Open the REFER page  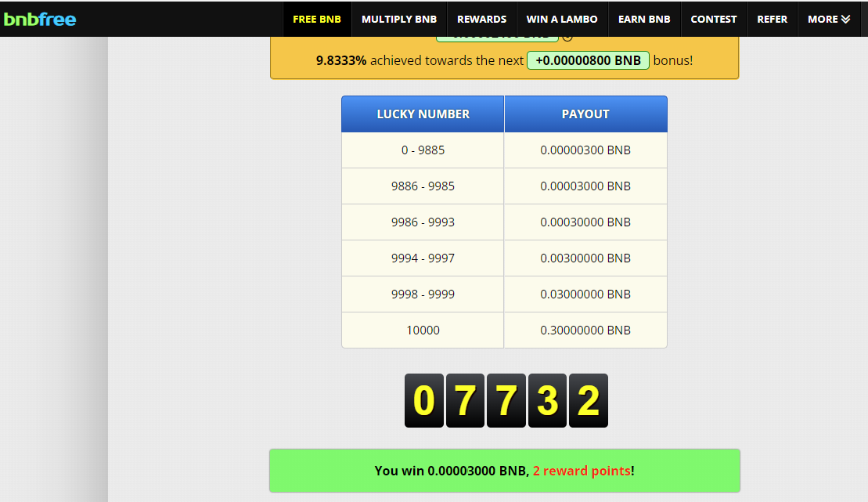click(x=772, y=19)
